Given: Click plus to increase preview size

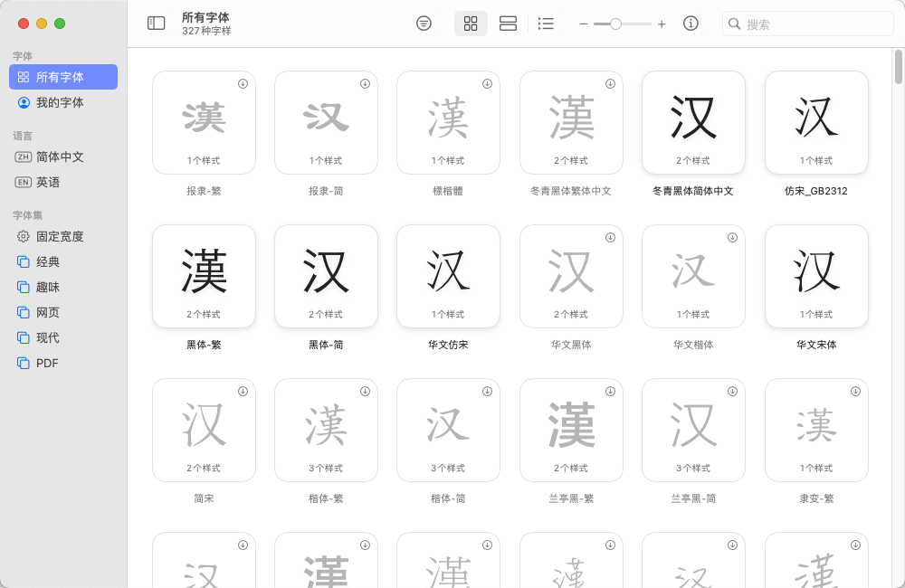Looking at the screenshot, I should [662, 24].
